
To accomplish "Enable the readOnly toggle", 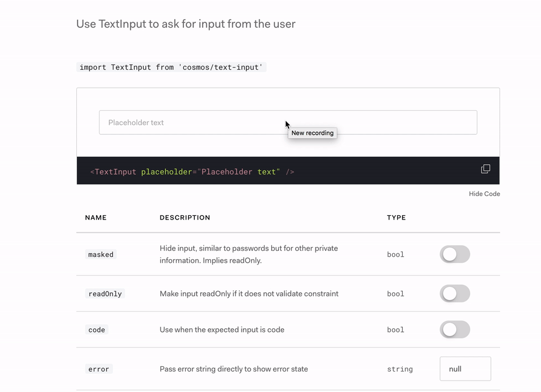I will pyautogui.click(x=455, y=293).
